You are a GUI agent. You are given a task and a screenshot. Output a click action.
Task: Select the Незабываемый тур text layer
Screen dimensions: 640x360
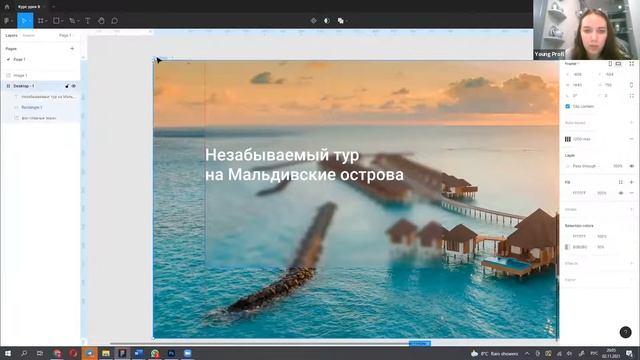48,97
